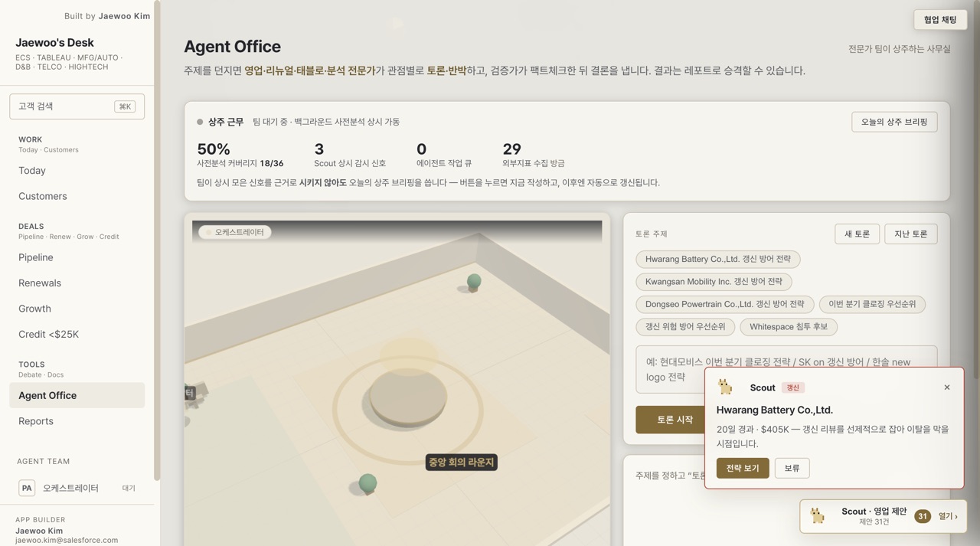
Task: Focus the 고객 검색 search field
Action: [x=77, y=106]
